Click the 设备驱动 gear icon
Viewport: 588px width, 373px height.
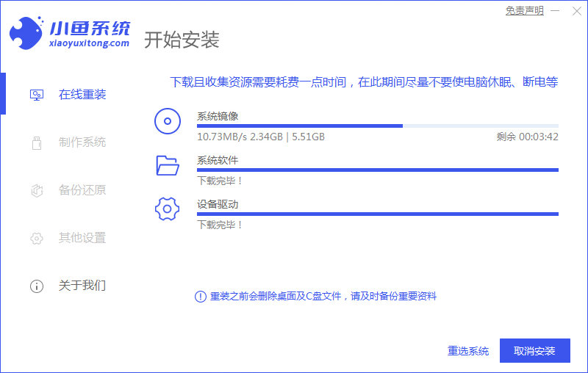click(168, 209)
